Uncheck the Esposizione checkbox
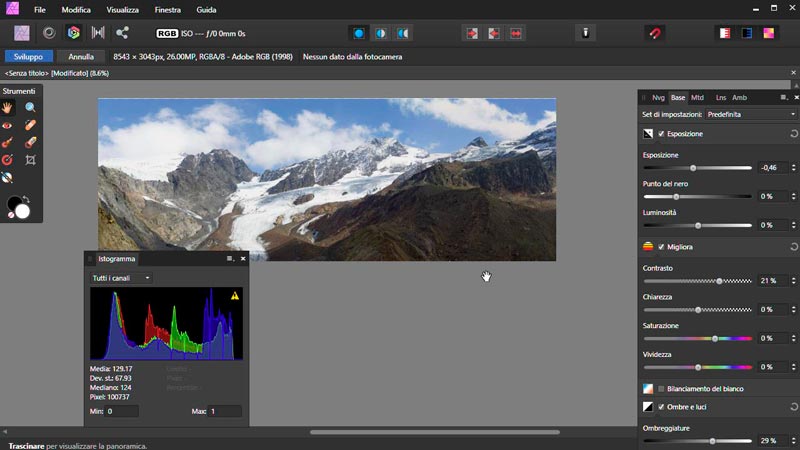The height and width of the screenshot is (450, 800). coord(661,134)
